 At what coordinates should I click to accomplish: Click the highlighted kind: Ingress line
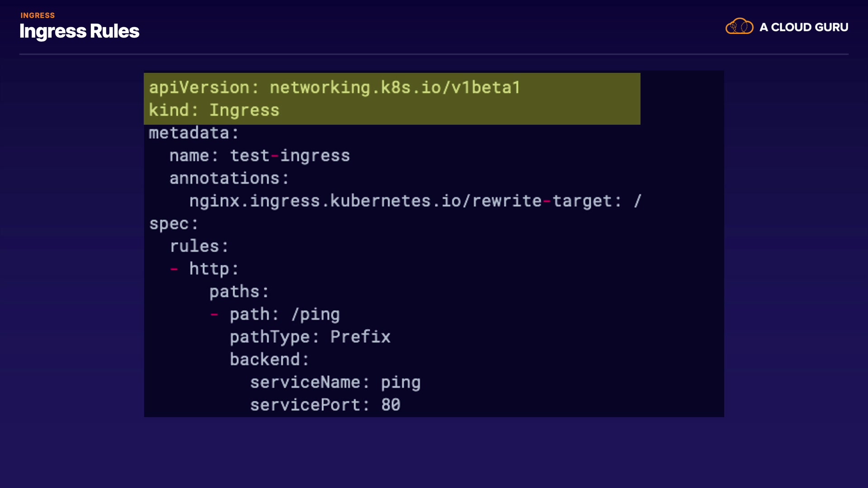click(214, 110)
